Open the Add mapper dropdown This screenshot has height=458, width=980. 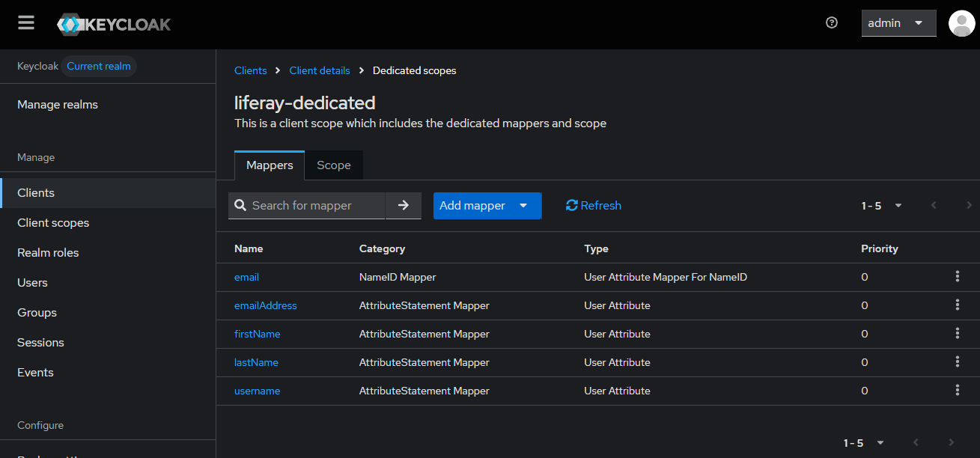point(487,206)
